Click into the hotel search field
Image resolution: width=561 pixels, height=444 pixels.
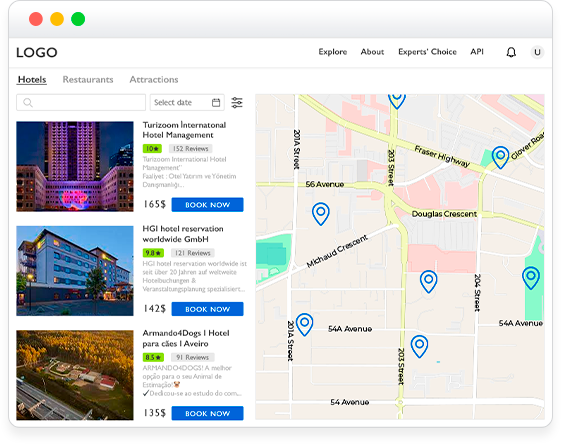[81, 103]
